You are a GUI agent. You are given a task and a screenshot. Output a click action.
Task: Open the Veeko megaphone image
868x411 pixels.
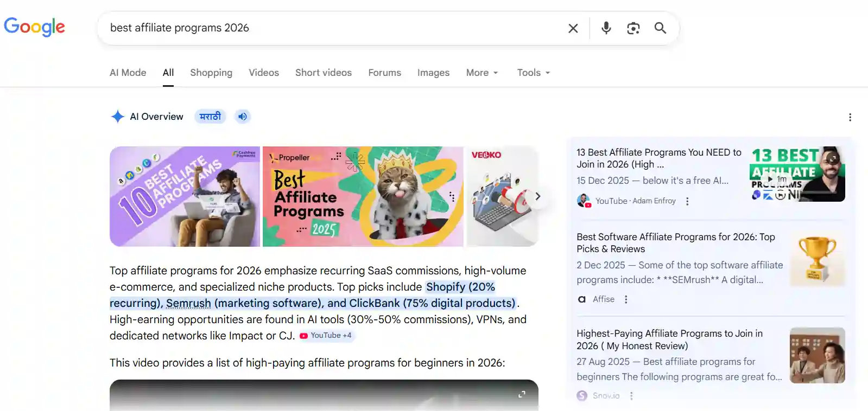[x=502, y=196]
